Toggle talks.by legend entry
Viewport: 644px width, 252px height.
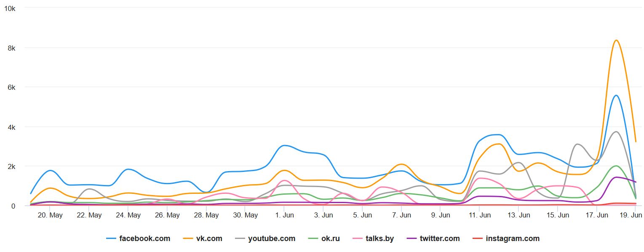pos(379,239)
